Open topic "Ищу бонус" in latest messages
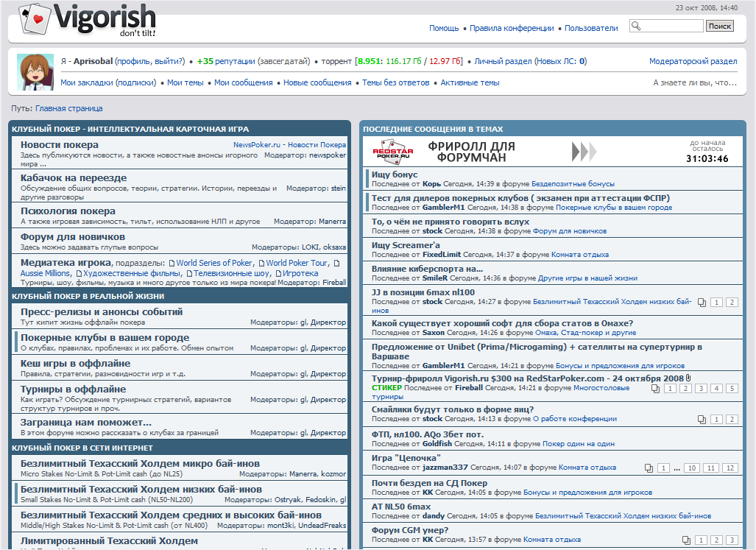The width and height of the screenshot is (756, 550). [x=395, y=174]
